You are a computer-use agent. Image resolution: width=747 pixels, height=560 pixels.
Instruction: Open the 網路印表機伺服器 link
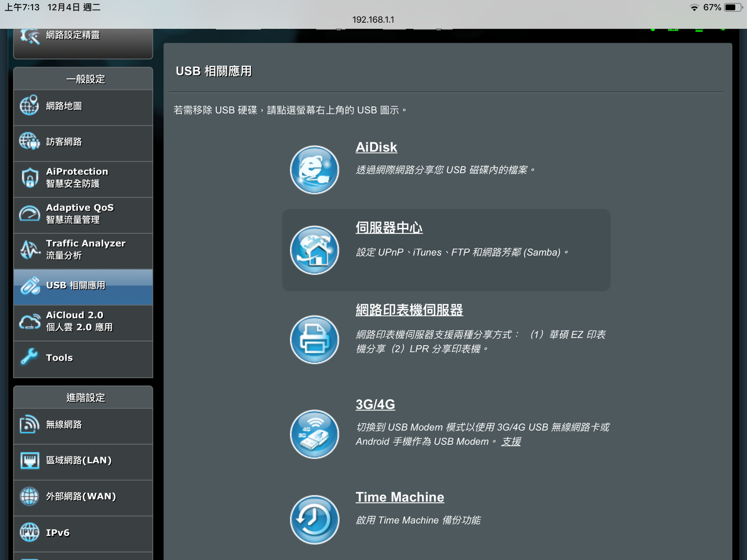pyautogui.click(x=409, y=310)
